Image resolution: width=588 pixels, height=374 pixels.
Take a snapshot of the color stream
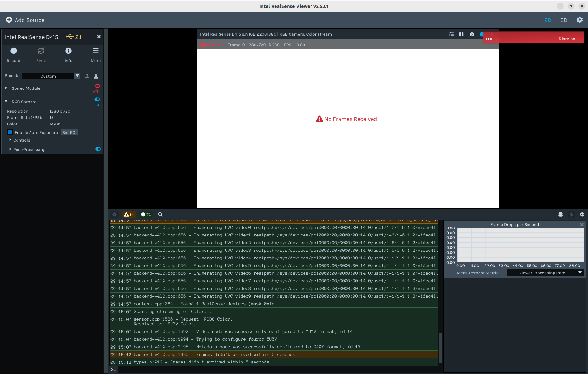point(472,34)
